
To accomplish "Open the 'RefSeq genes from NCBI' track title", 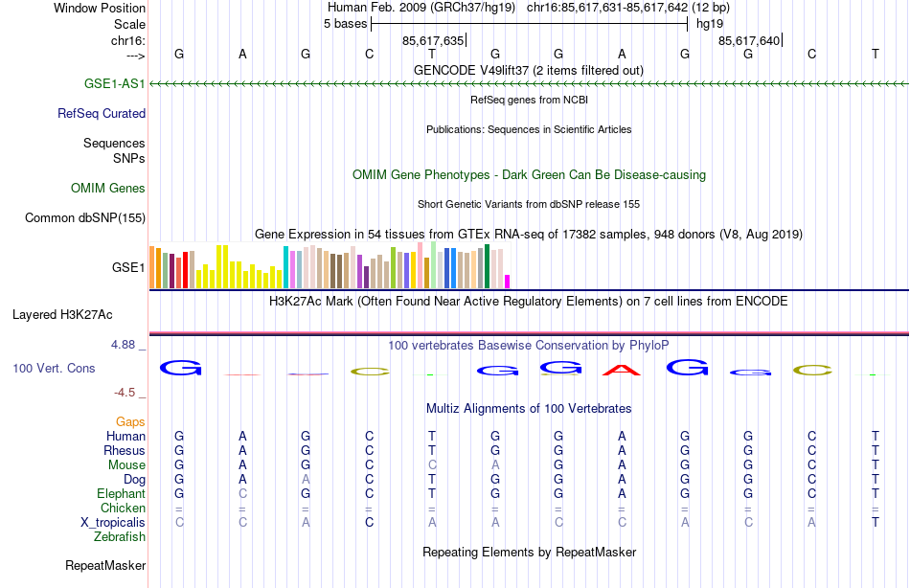I will pos(529,100).
